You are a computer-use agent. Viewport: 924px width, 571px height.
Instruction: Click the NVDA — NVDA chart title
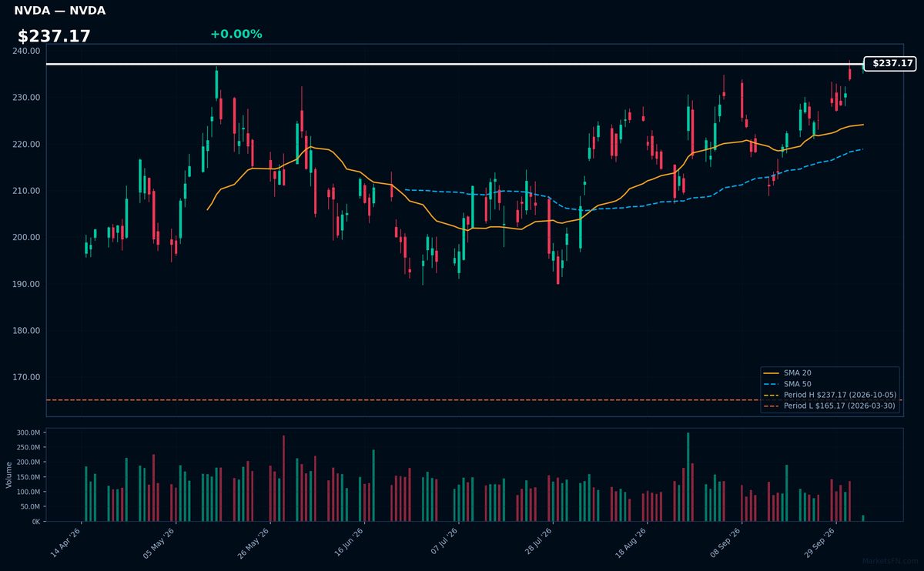60,11
